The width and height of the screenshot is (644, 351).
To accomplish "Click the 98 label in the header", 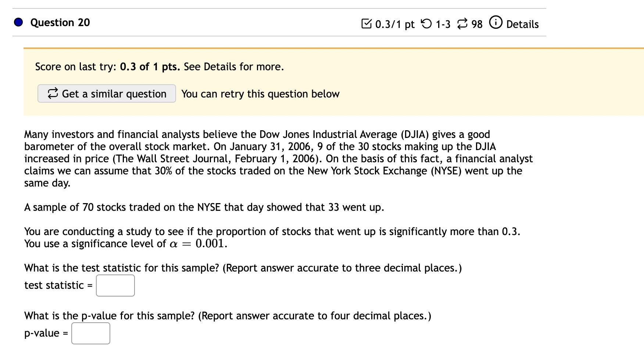I will [477, 24].
